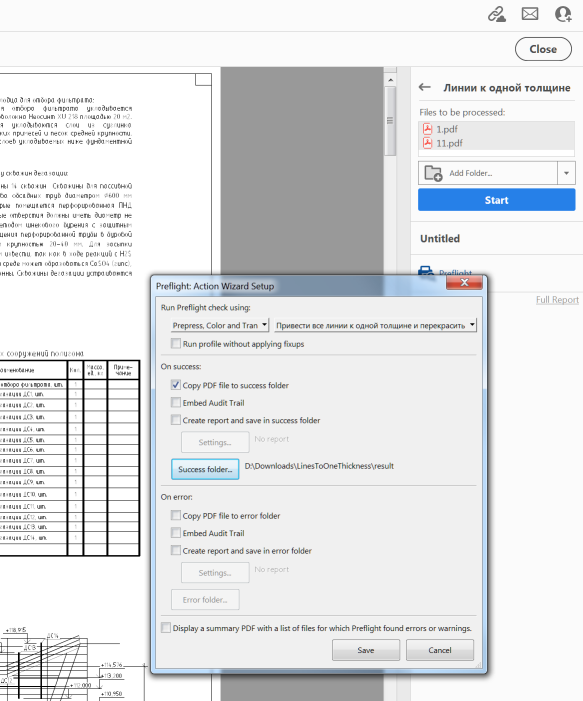Image resolution: width=583 pixels, height=701 pixels.
Task: Check Create report and save in success folder
Action: [176, 420]
